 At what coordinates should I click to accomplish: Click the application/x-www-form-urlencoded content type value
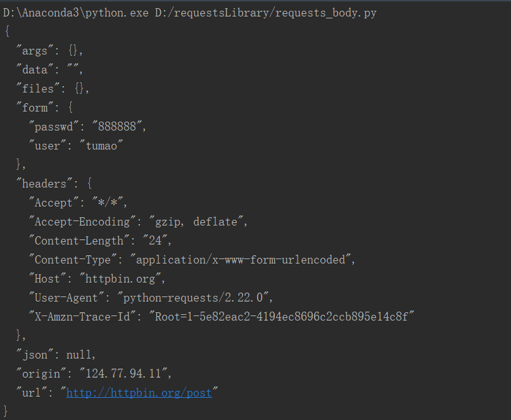[241, 260]
